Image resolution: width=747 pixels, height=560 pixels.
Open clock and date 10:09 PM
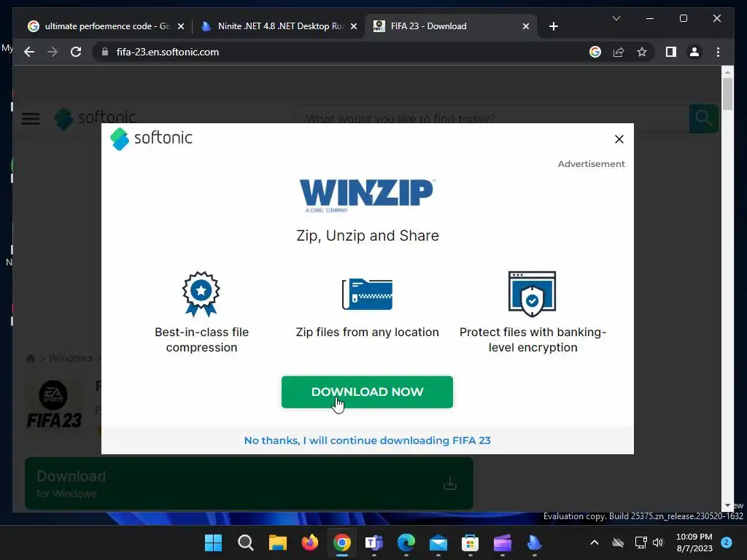pyautogui.click(x=694, y=542)
